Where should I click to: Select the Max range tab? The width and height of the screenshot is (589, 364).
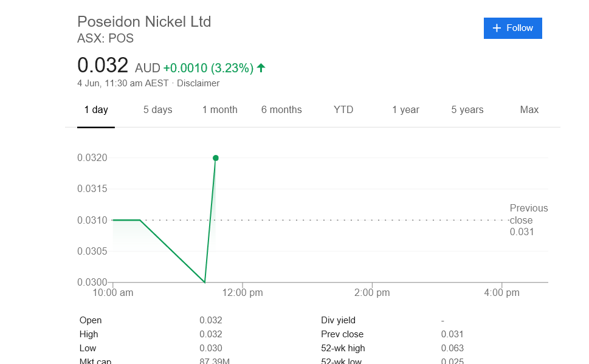(529, 110)
